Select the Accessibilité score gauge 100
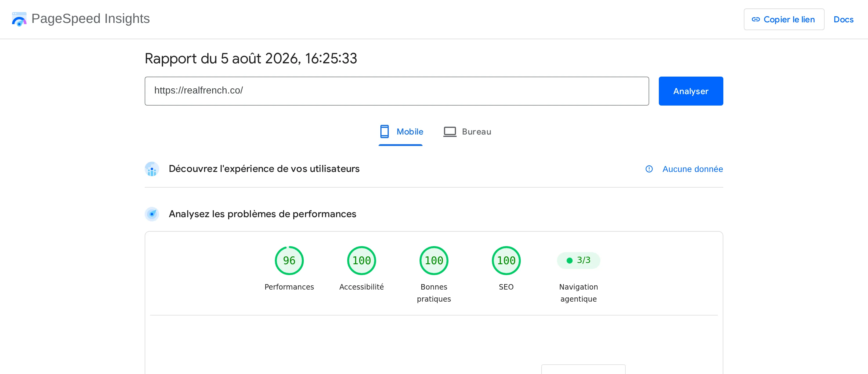 click(362, 260)
